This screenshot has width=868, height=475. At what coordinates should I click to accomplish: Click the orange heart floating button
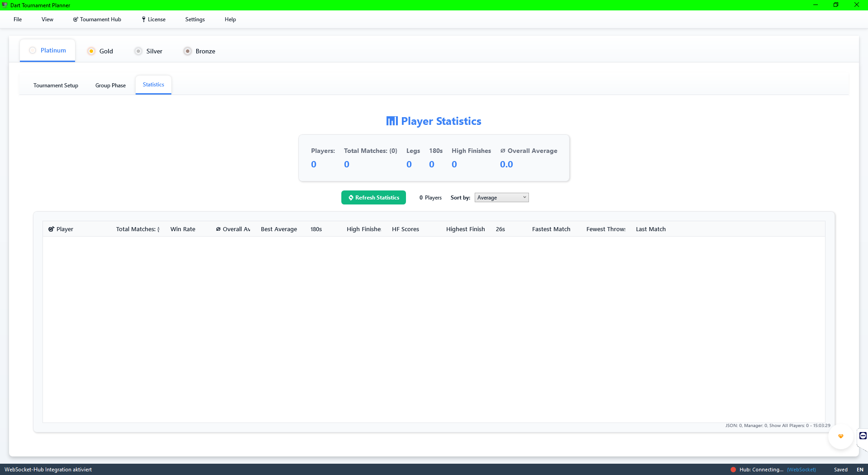pyautogui.click(x=841, y=437)
